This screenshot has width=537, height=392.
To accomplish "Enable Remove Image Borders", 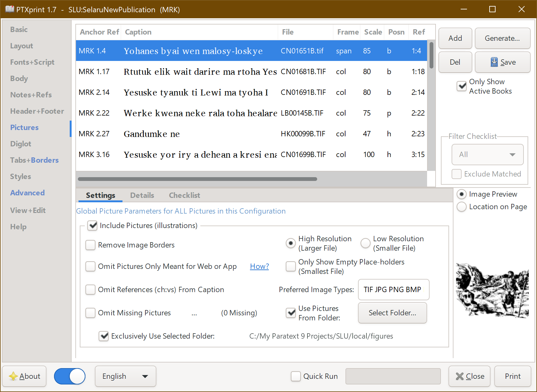I will pyautogui.click(x=90, y=245).
